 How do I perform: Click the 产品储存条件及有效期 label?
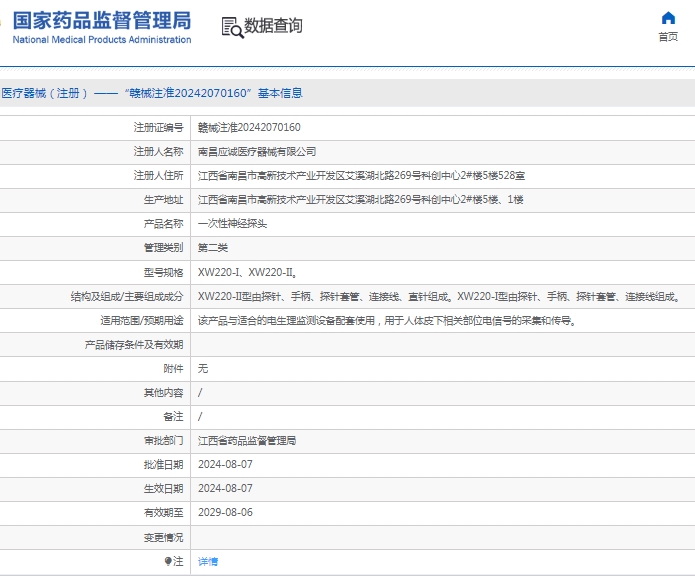click(x=134, y=344)
